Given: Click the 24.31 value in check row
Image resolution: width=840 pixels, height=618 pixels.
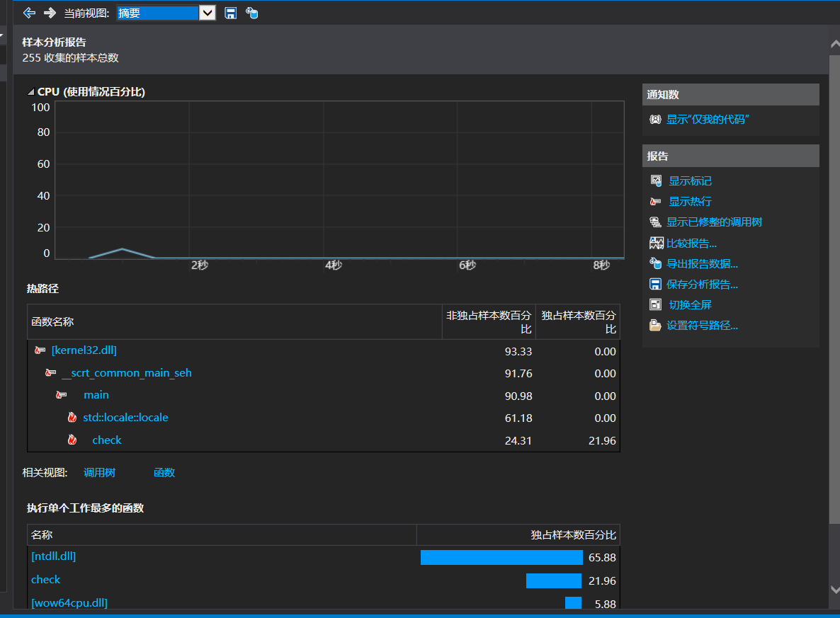Looking at the screenshot, I should 518,441.
